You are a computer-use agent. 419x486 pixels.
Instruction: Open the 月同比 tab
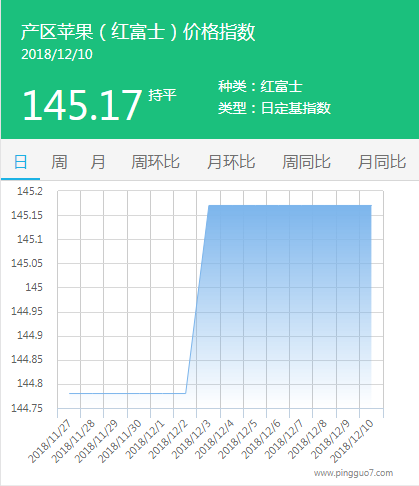coord(382,162)
